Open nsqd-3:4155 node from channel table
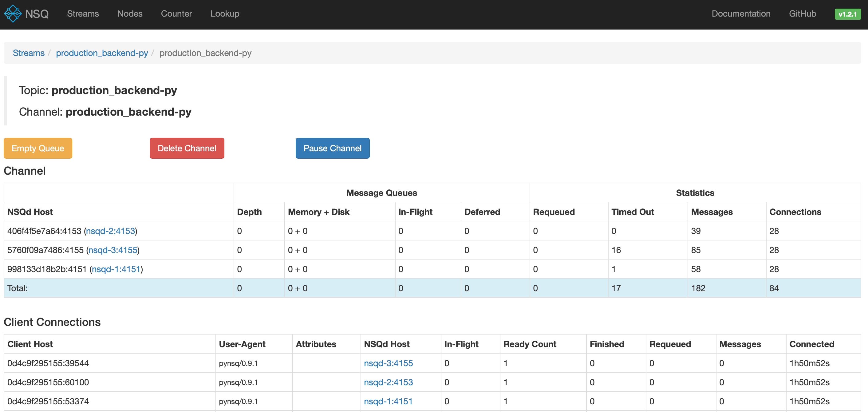This screenshot has width=868, height=412. pos(113,250)
